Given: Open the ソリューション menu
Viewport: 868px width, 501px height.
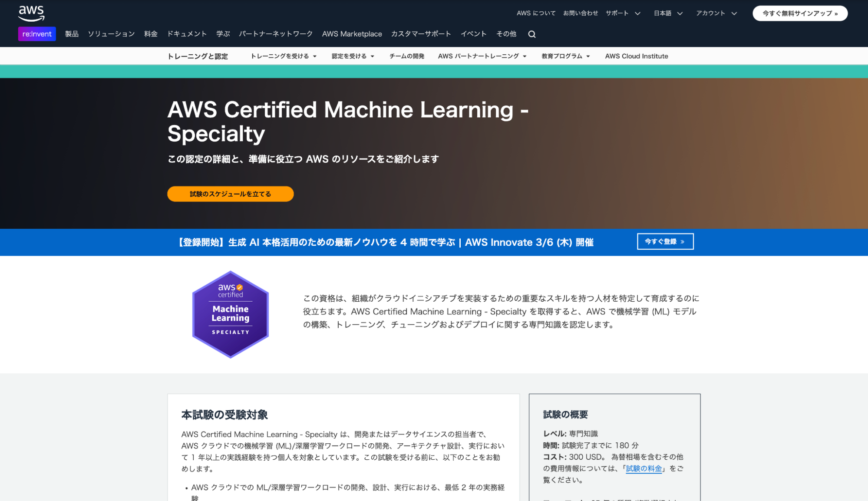Looking at the screenshot, I should [111, 34].
